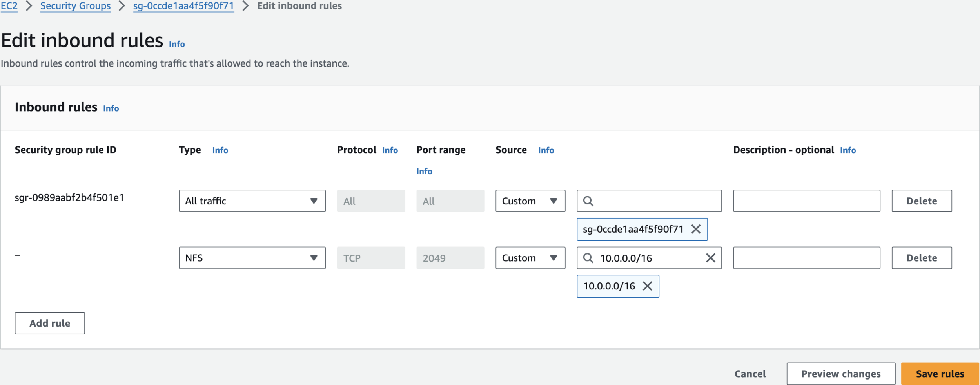The width and height of the screenshot is (980, 385).
Task: Click Save rules button
Action: [940, 374]
